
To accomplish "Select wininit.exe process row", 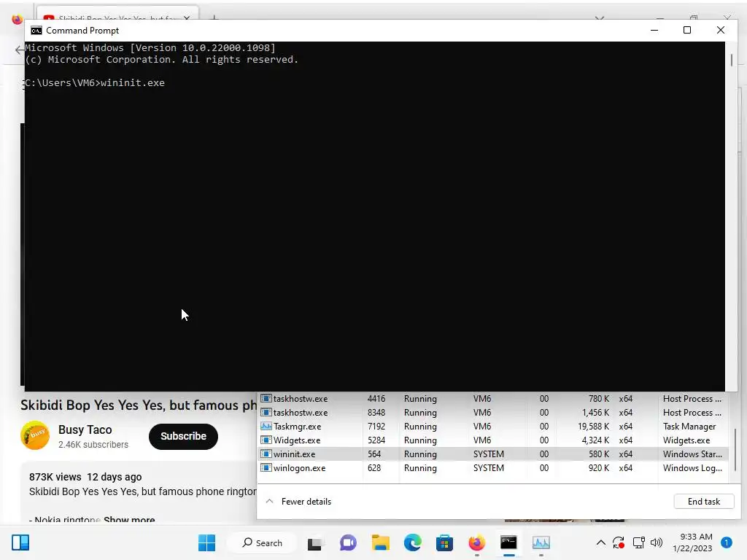I will click(493, 454).
